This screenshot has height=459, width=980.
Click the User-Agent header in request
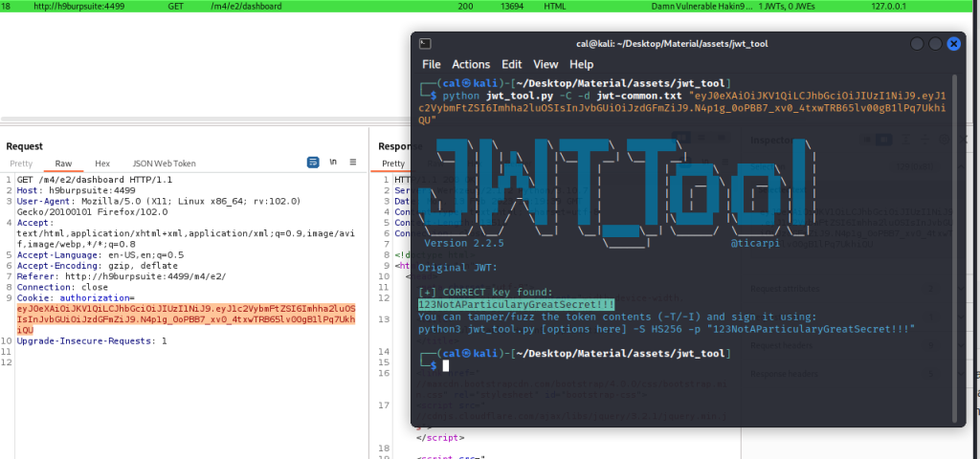coord(159,207)
